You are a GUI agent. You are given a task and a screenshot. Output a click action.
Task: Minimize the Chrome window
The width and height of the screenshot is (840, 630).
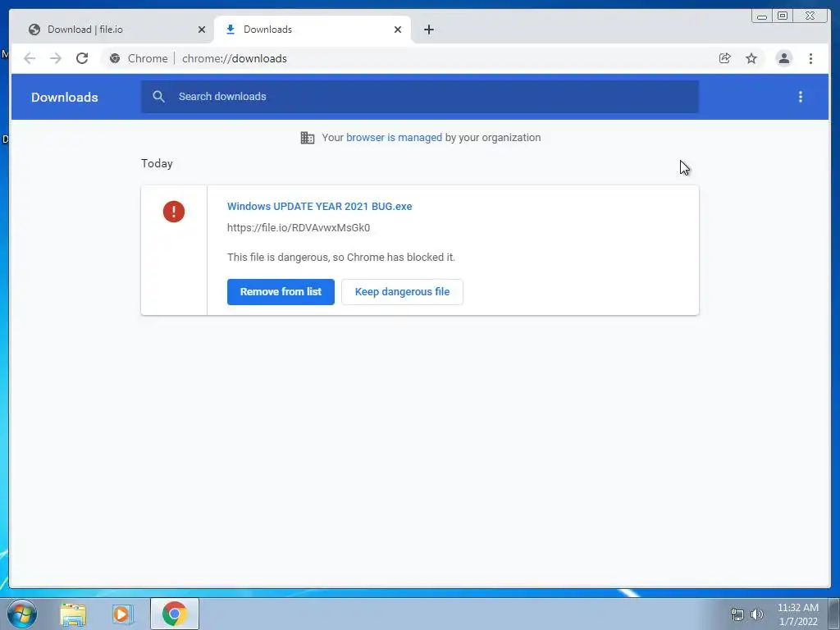point(762,16)
